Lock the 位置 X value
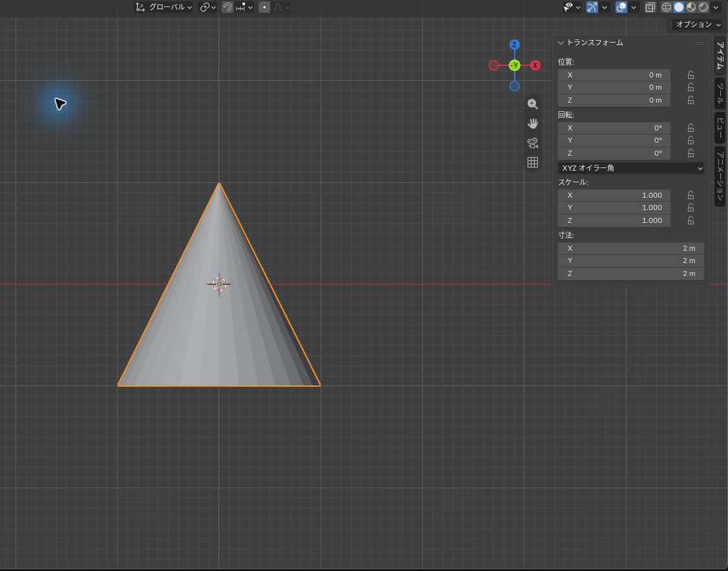 click(x=691, y=75)
